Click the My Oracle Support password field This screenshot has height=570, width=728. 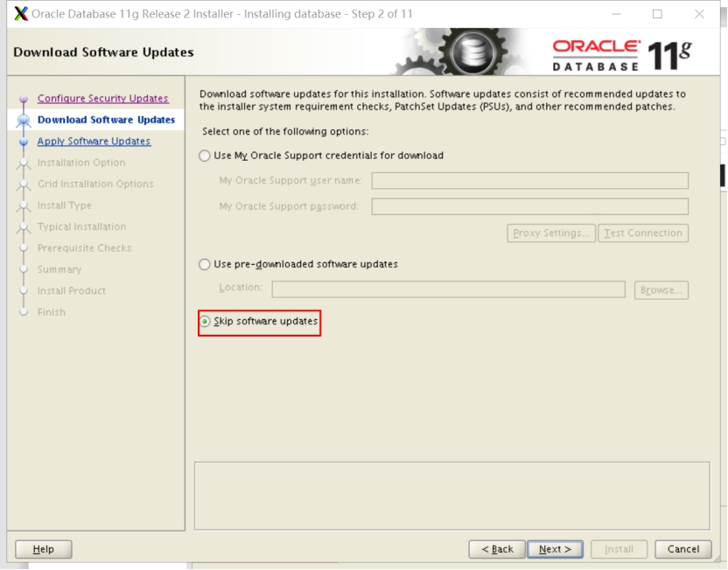pyautogui.click(x=529, y=206)
